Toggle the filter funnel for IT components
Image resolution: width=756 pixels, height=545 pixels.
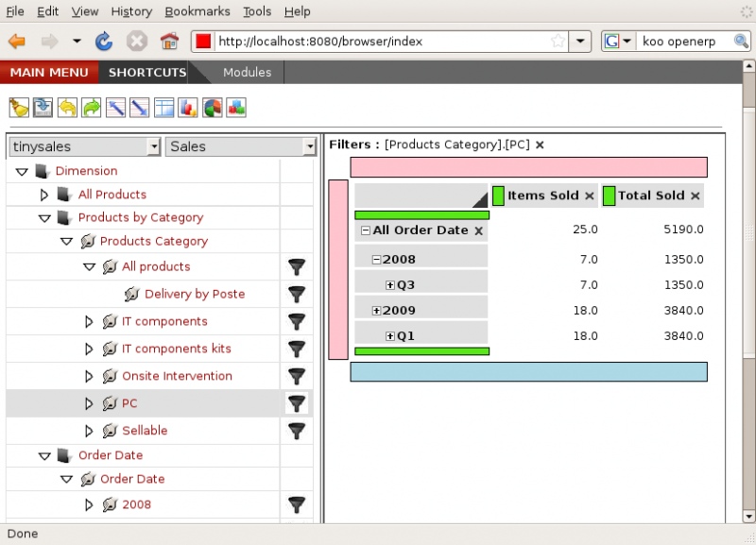pyautogui.click(x=297, y=322)
